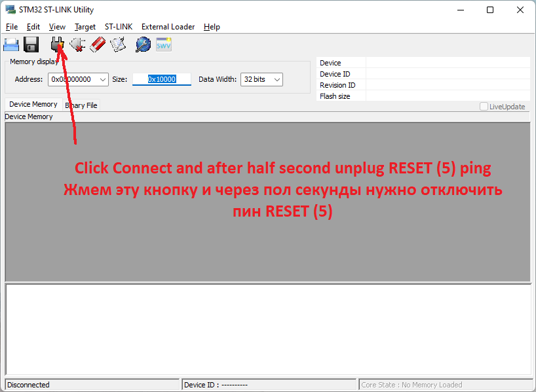Open the Help menu

212,27
